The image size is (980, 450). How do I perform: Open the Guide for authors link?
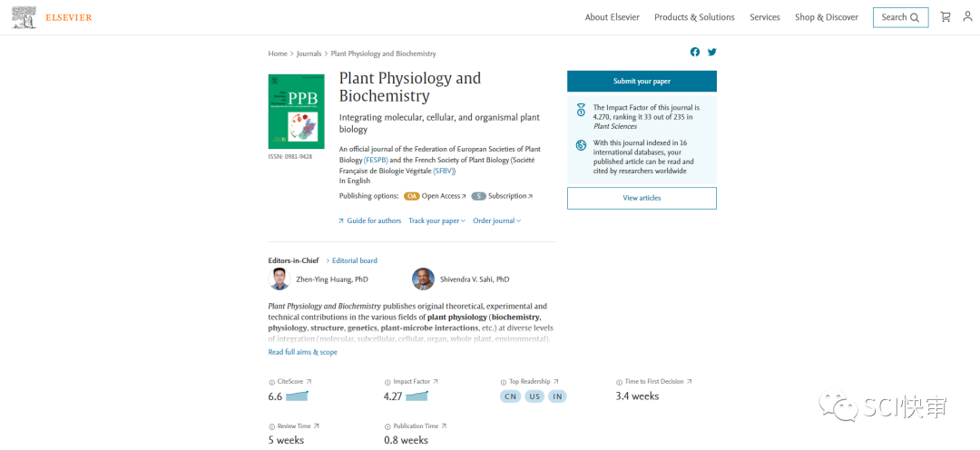(x=373, y=220)
